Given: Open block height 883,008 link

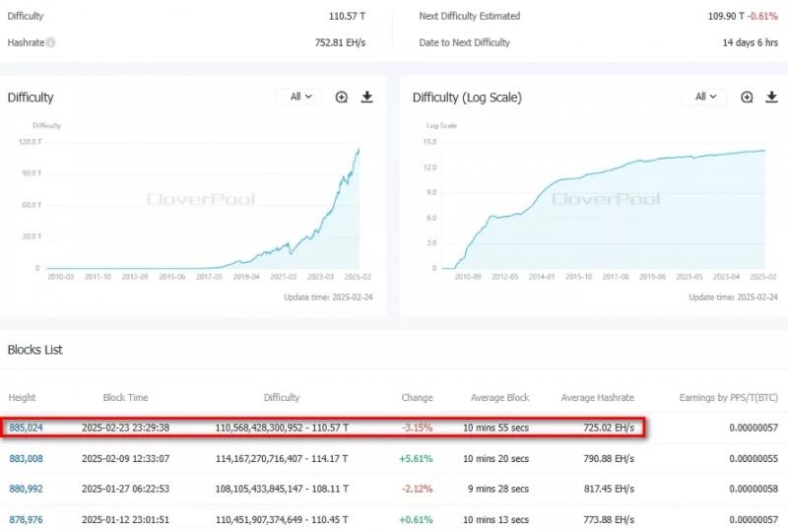Looking at the screenshot, I should (x=27, y=458).
